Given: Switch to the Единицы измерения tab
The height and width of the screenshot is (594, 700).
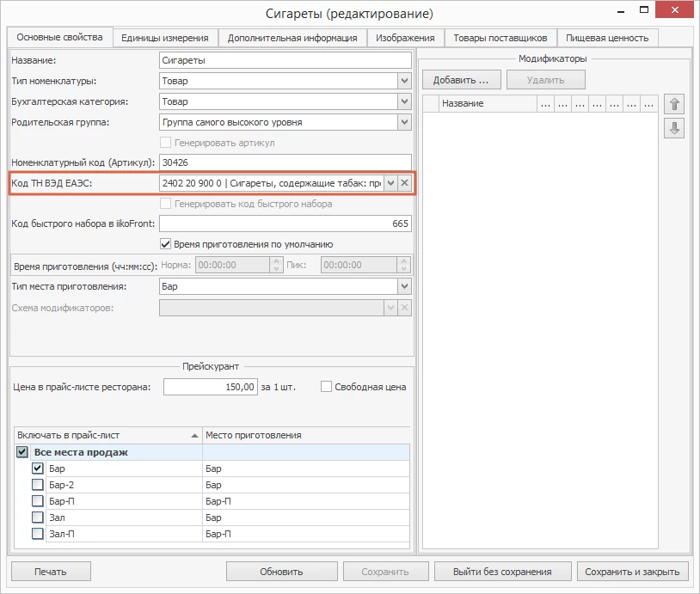Looking at the screenshot, I should [x=165, y=38].
